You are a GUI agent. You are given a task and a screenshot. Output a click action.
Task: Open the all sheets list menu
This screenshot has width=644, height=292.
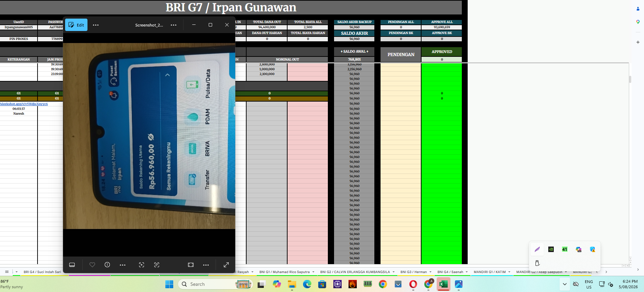tap(7, 272)
